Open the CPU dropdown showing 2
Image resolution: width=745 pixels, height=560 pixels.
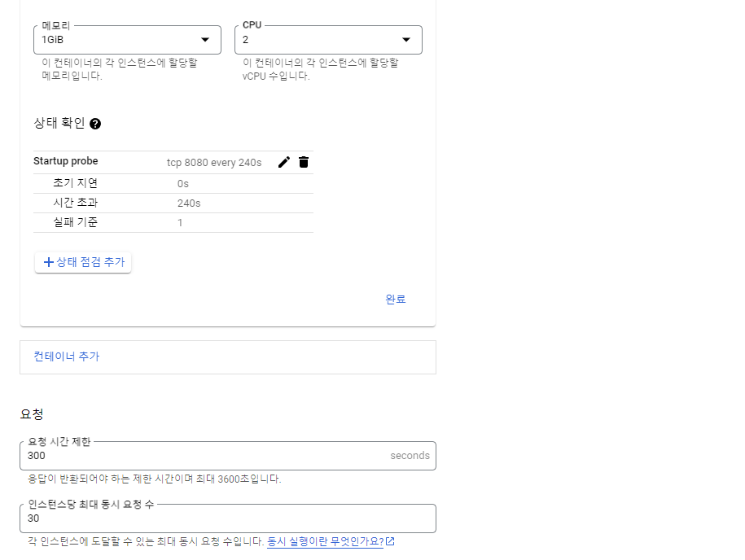point(328,40)
